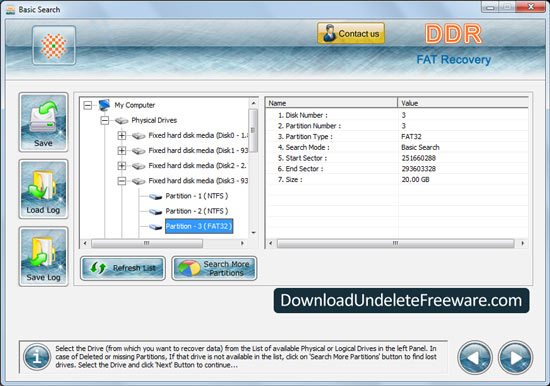Screen dimensions: 550x386
Task: Click the '3. Partition Type :' row
Action: point(397,137)
